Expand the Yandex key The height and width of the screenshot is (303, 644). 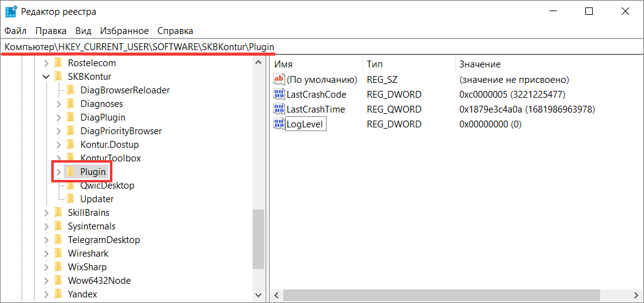click(x=46, y=294)
